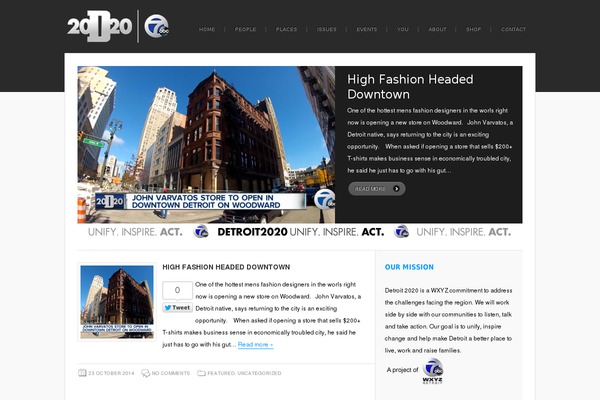Open the article thumbnail image
This screenshot has width=600, height=400.
click(x=117, y=302)
